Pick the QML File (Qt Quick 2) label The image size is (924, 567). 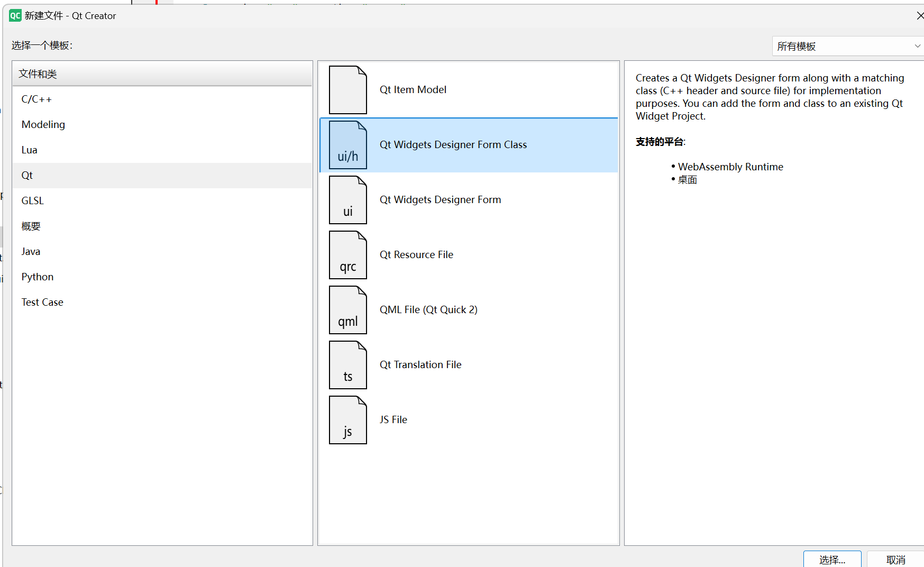428,310
